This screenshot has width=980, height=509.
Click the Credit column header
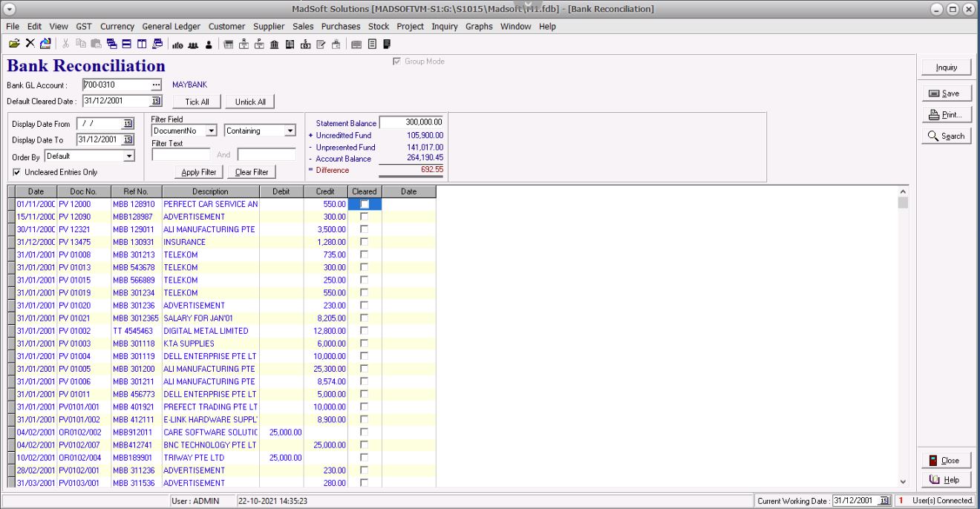click(x=325, y=191)
